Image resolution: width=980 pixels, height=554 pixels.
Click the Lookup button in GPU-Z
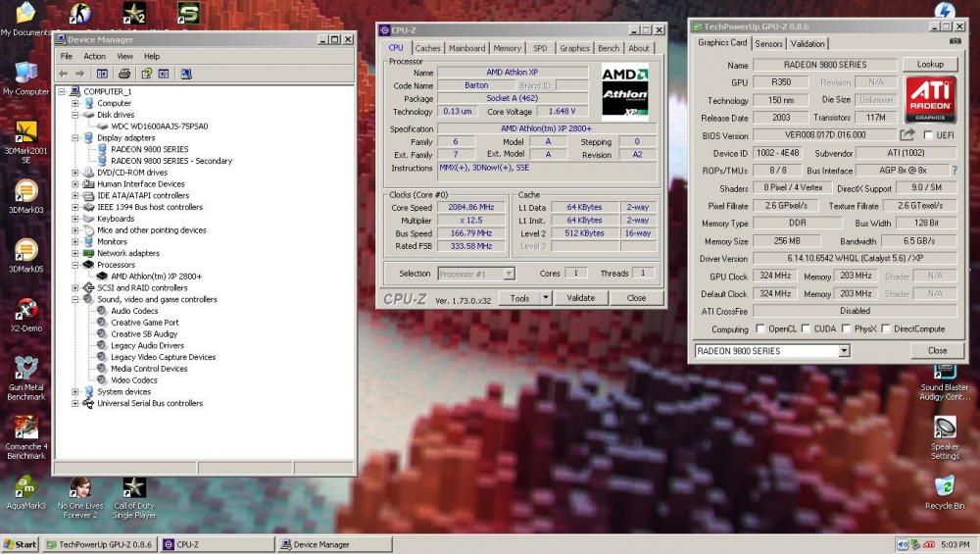(x=930, y=65)
